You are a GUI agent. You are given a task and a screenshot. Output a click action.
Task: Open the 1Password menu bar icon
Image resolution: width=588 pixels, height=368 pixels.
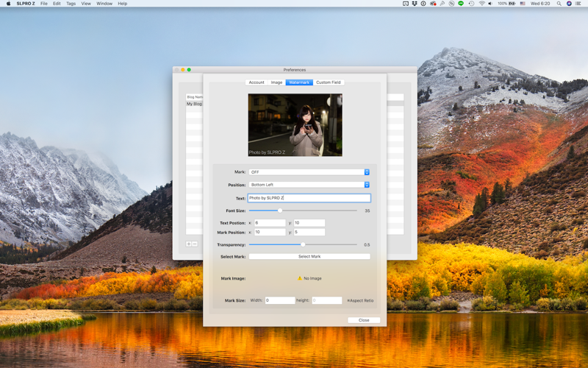[423, 4]
